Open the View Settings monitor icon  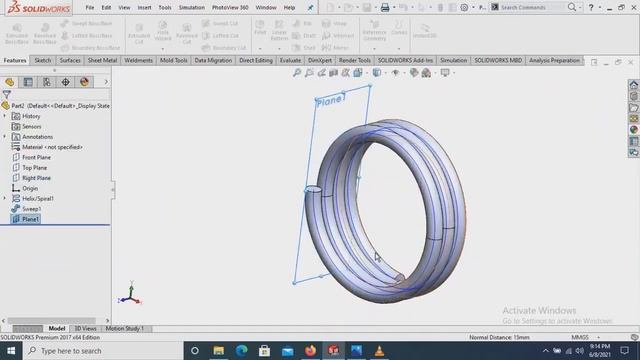point(445,73)
